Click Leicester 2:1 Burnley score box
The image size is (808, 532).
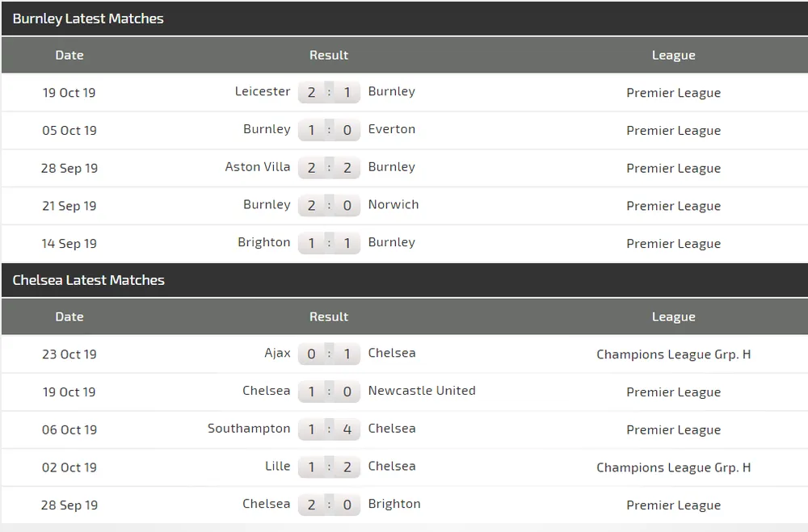(329, 92)
